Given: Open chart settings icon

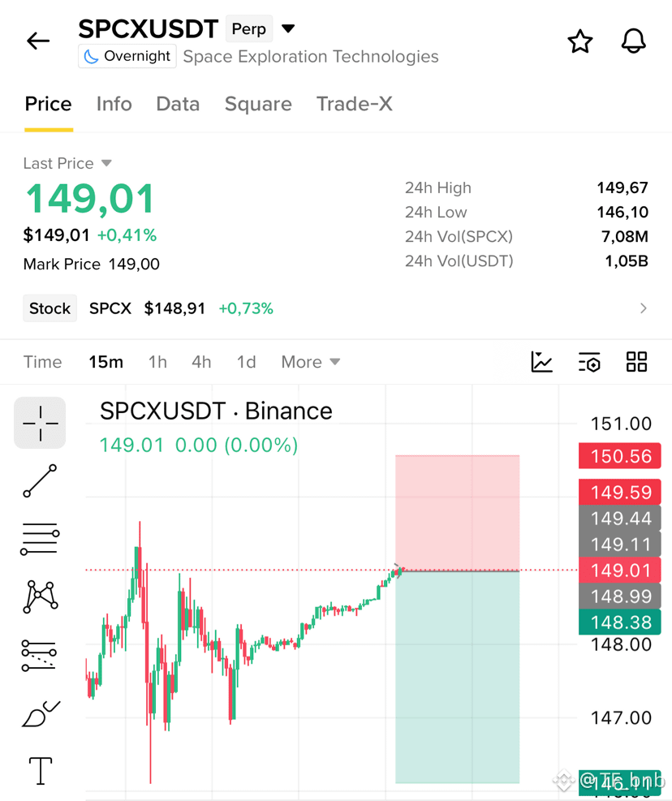Looking at the screenshot, I should tap(589, 362).
